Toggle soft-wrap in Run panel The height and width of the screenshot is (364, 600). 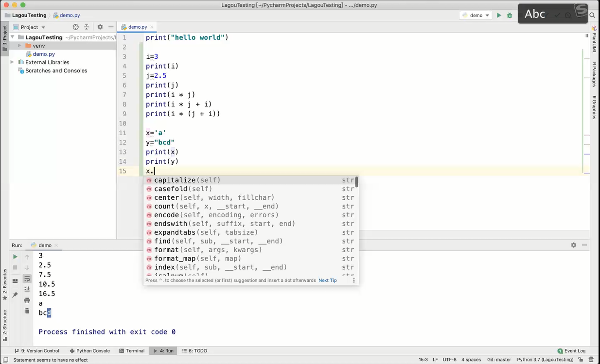(x=27, y=278)
